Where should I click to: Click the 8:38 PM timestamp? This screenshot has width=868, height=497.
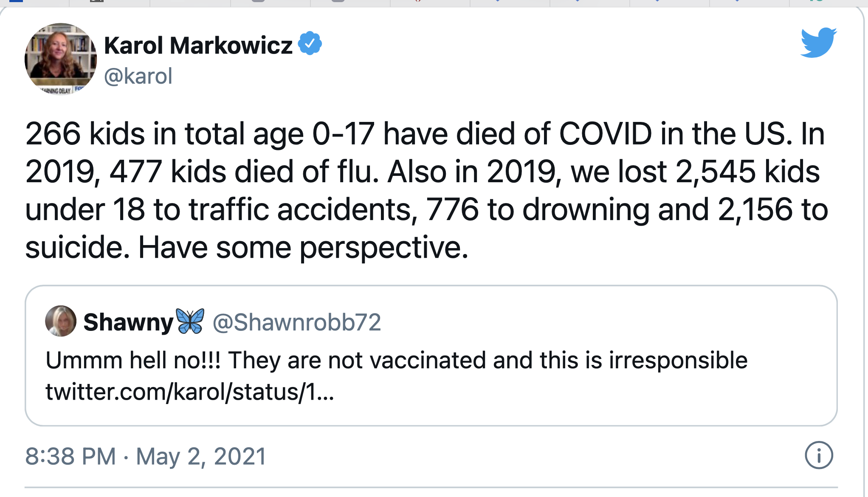tap(70, 456)
